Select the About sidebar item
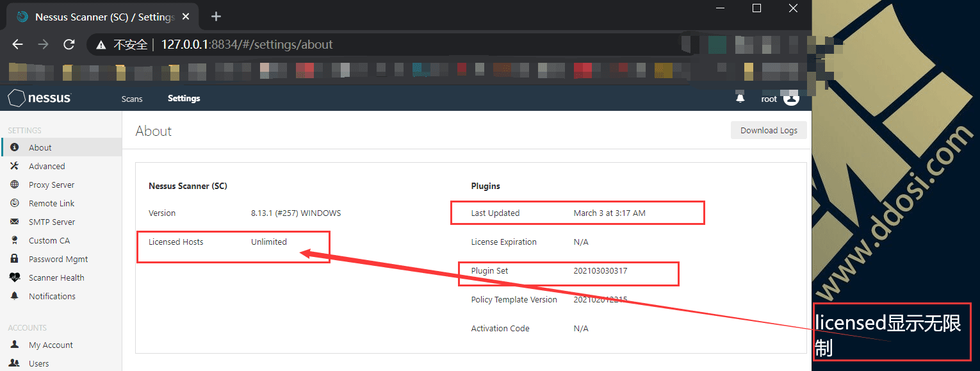The height and width of the screenshot is (371, 980). pos(40,147)
